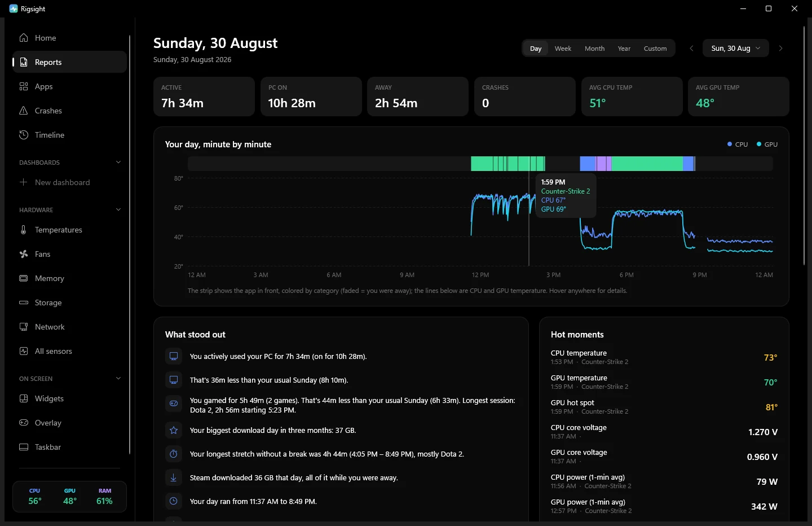Go to next day with right arrow
The width and height of the screenshot is (812, 526).
781,49
